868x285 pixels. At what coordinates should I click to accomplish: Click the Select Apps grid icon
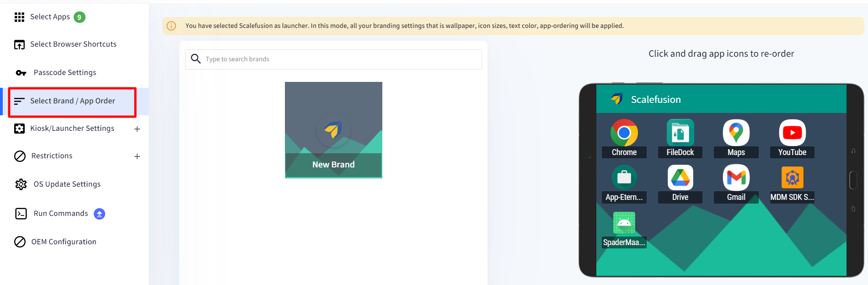pos(19,17)
